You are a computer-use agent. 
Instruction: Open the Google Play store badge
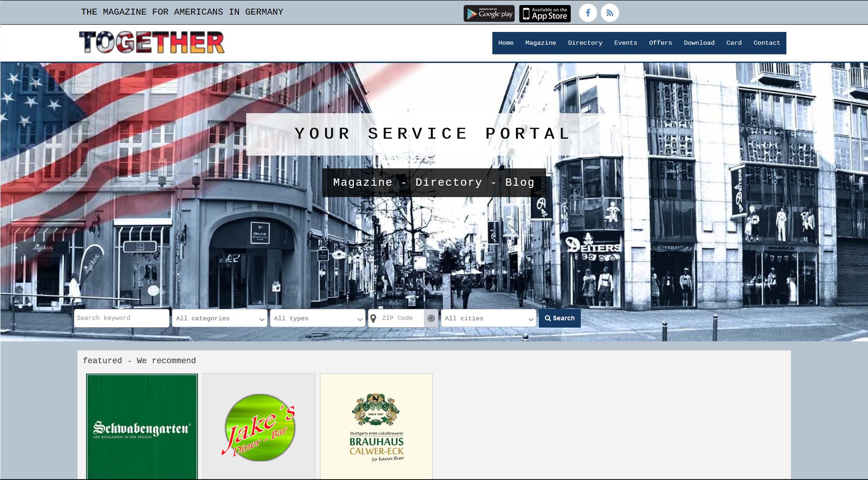pos(489,13)
